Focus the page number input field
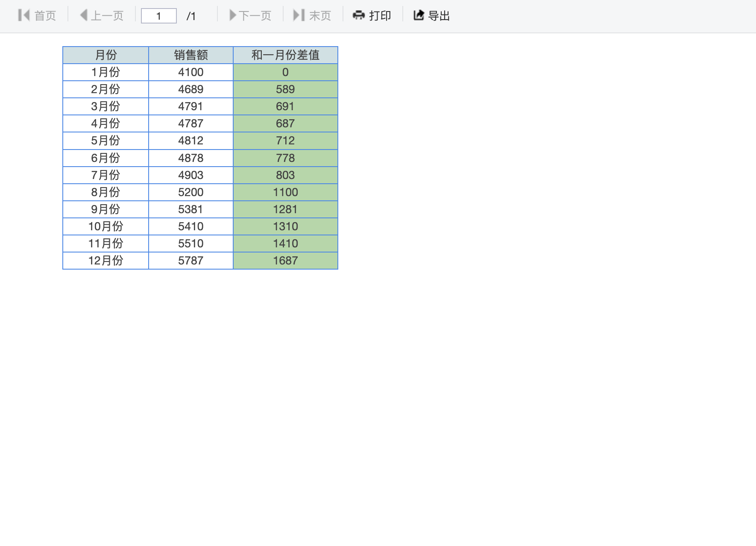This screenshot has width=756, height=546. pyautogui.click(x=159, y=16)
